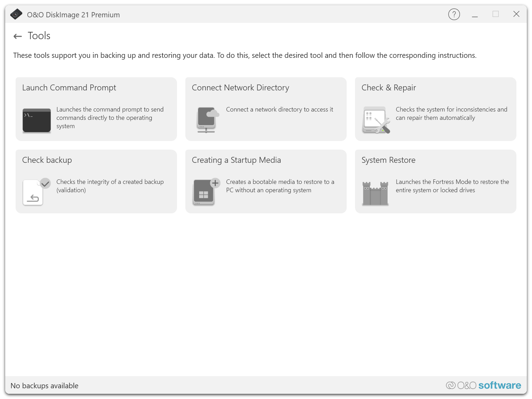Maximize the DiskImage window
Image resolution: width=532 pixels, height=399 pixels.
[x=495, y=14]
